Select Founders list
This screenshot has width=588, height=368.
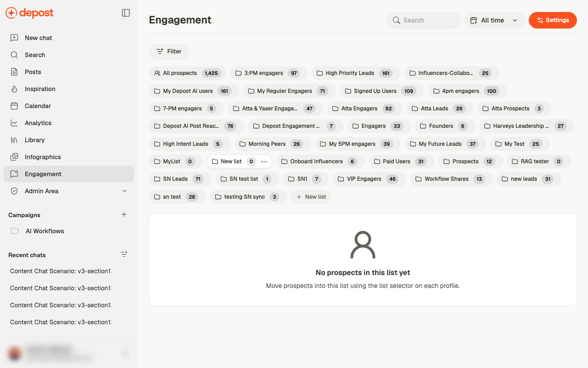click(x=445, y=126)
